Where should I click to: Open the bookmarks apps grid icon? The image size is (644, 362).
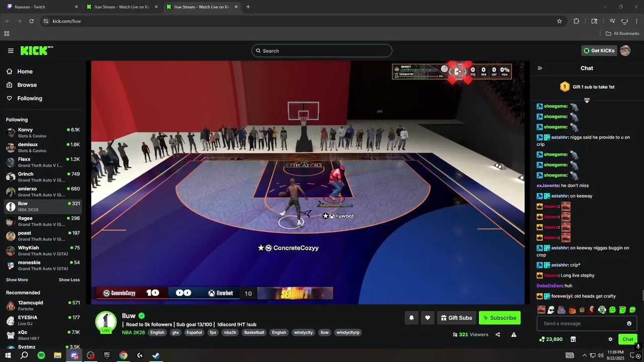pyautogui.click(x=7, y=34)
